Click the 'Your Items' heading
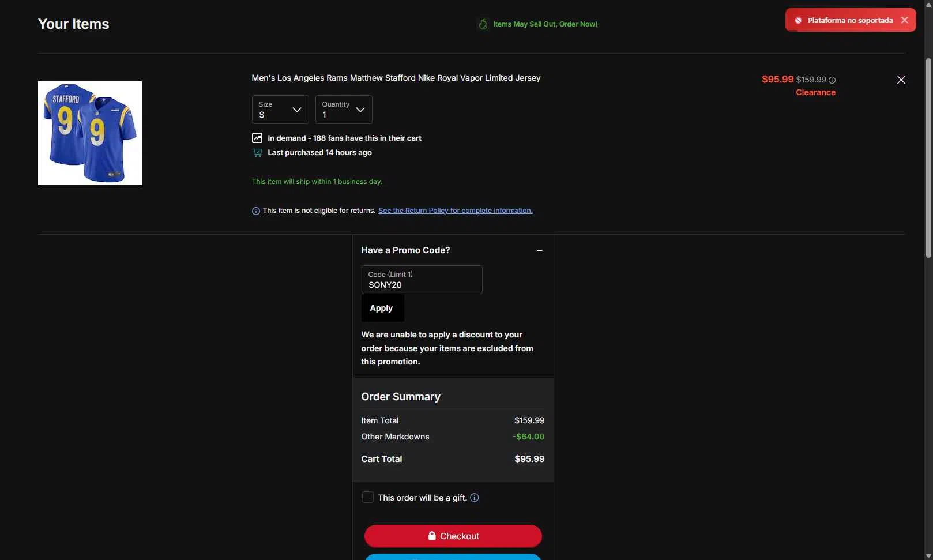 (73, 24)
